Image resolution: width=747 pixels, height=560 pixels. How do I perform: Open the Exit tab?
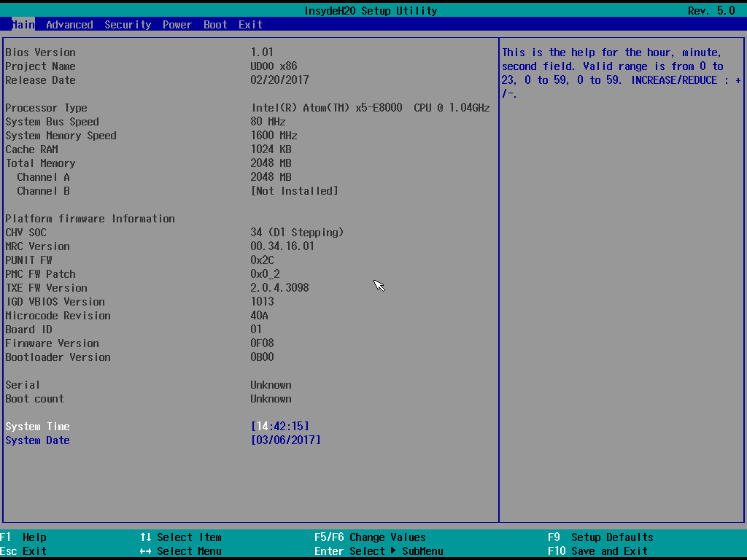coord(251,24)
